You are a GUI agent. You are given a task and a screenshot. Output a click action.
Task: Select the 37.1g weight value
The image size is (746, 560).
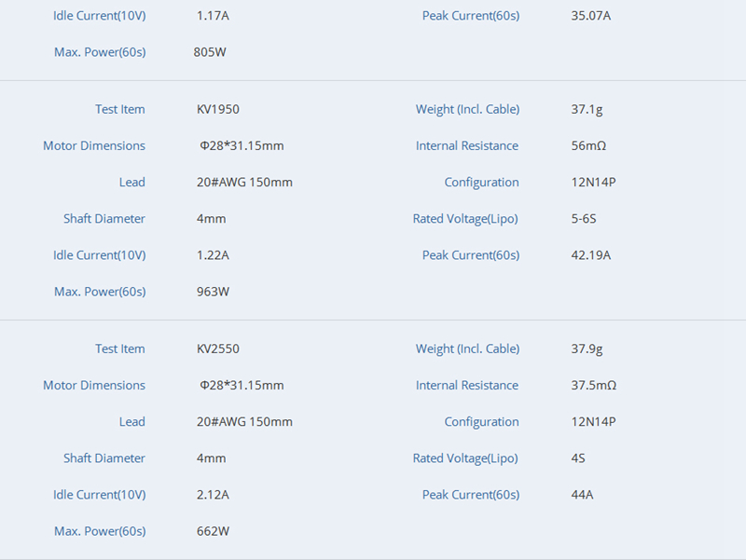pos(587,109)
